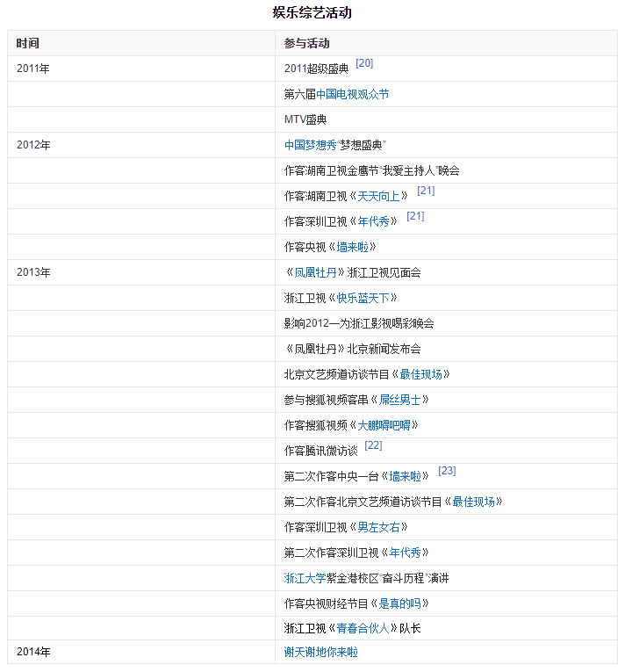Open the 浙江大学 link
The image size is (632, 672).
click(305, 578)
